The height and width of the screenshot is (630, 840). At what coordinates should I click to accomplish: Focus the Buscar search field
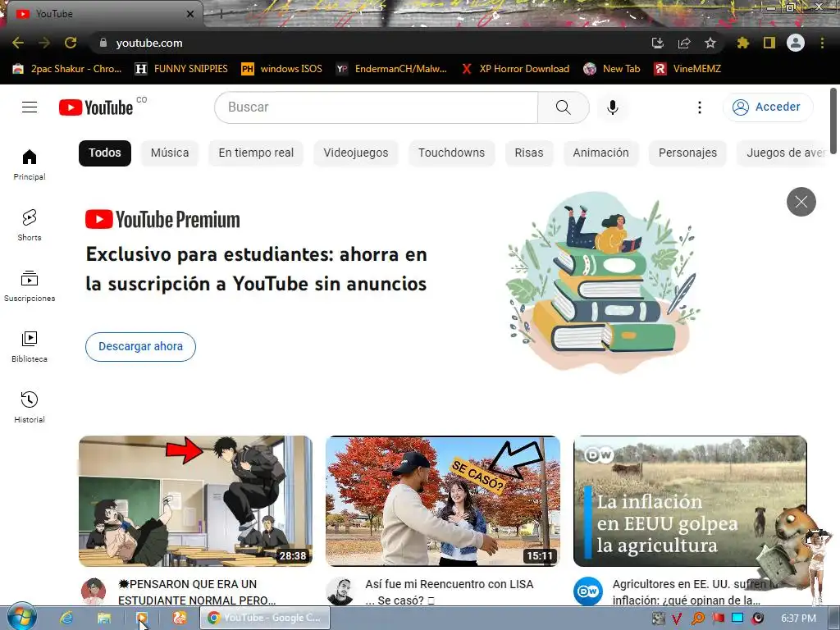[x=376, y=107]
